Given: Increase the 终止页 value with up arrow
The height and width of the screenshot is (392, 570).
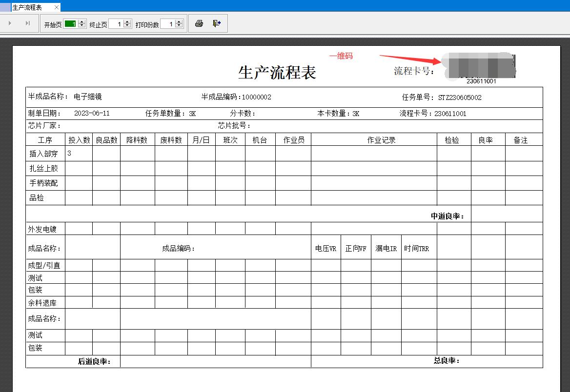Looking at the screenshot, I should 127,21.
